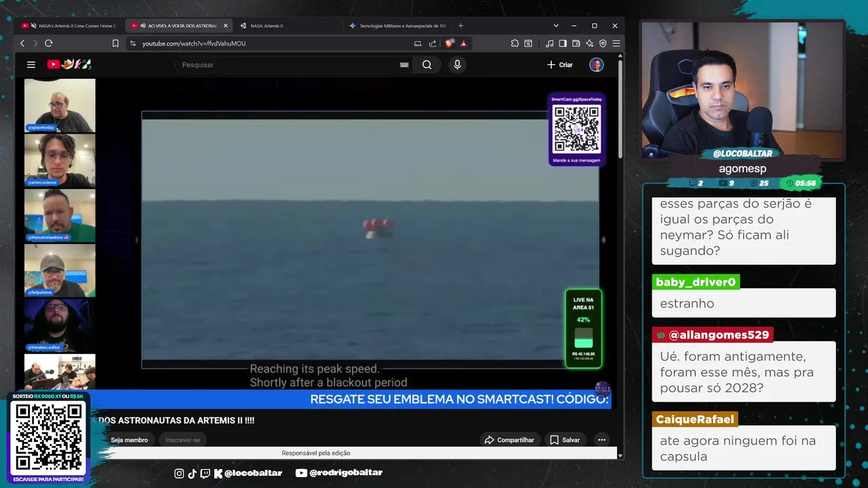Click the @felipehime participant thumbnail
Viewport: 868px width, 488px height.
tap(60, 270)
